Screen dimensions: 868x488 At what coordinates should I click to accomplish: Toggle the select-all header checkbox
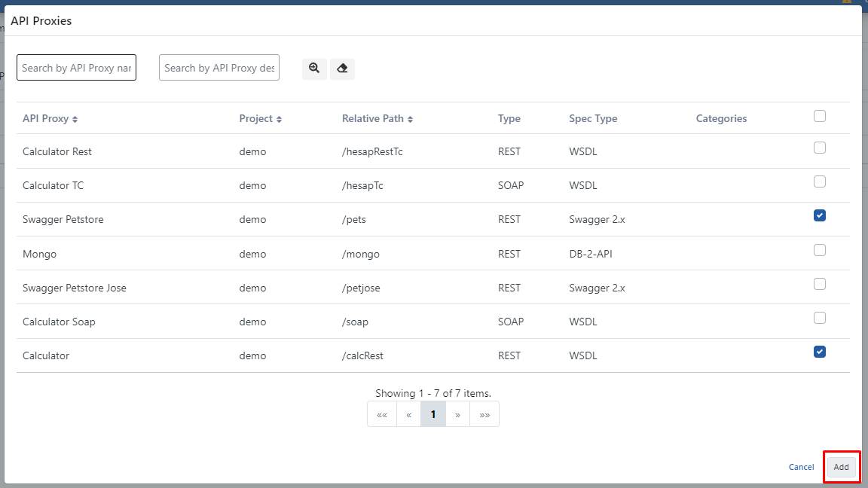pyautogui.click(x=820, y=116)
